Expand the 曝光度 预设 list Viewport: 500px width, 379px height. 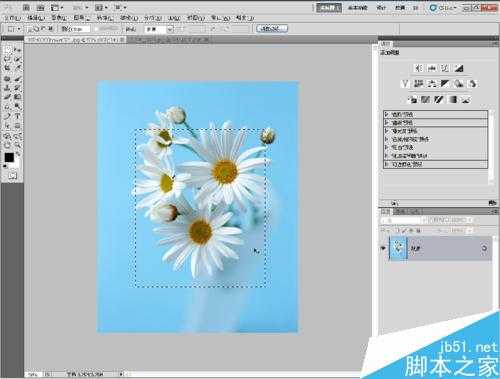[387, 131]
